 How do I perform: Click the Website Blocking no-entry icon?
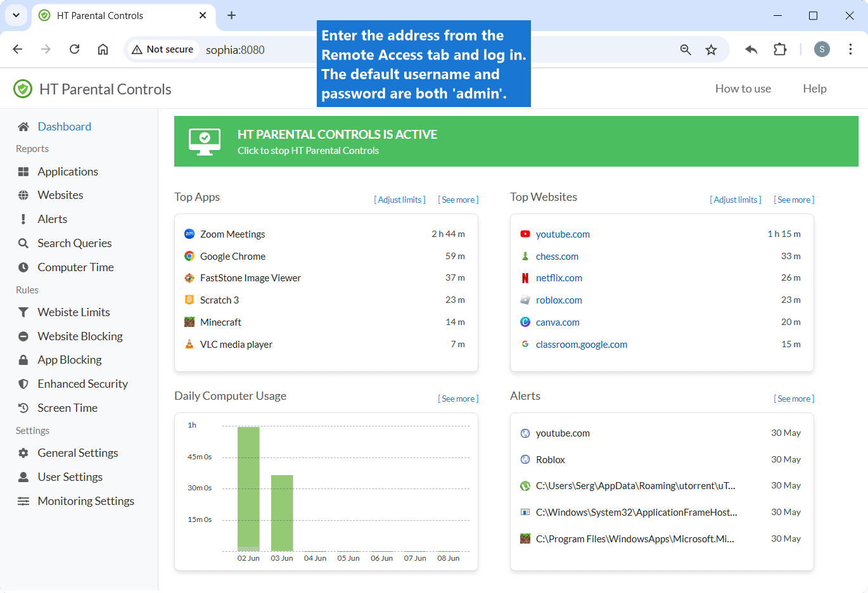click(x=23, y=336)
